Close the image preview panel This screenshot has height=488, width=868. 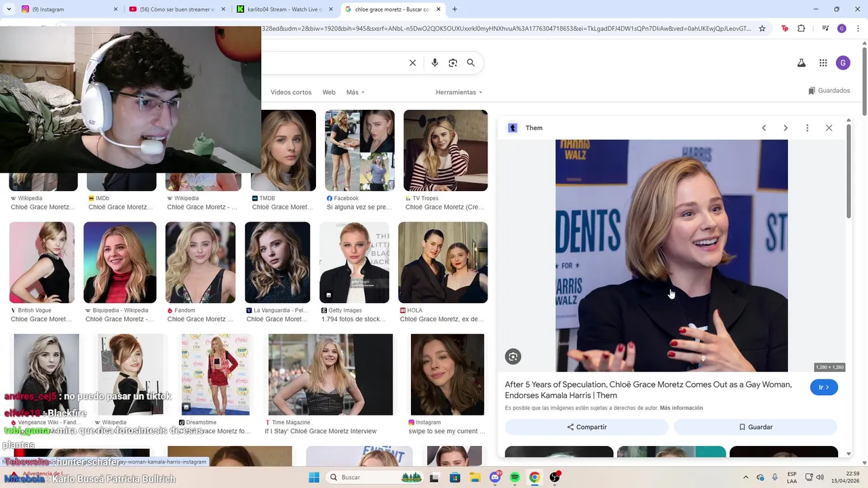[x=829, y=128]
